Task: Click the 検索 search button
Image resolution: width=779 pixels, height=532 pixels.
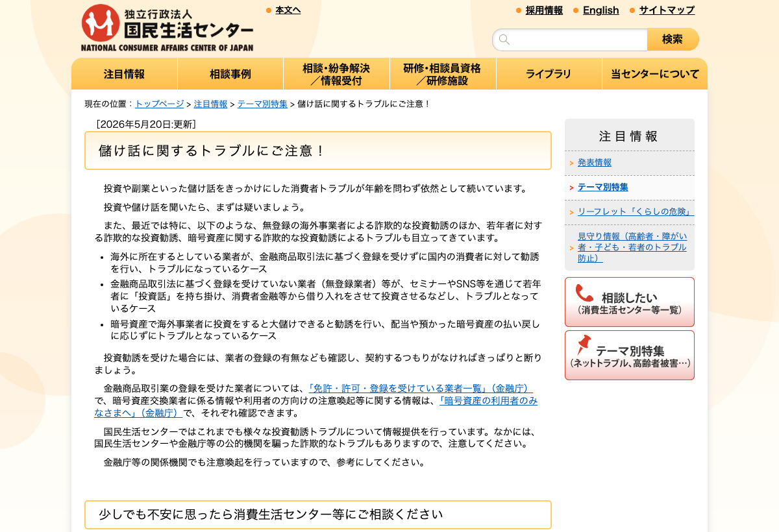Action: (x=673, y=40)
